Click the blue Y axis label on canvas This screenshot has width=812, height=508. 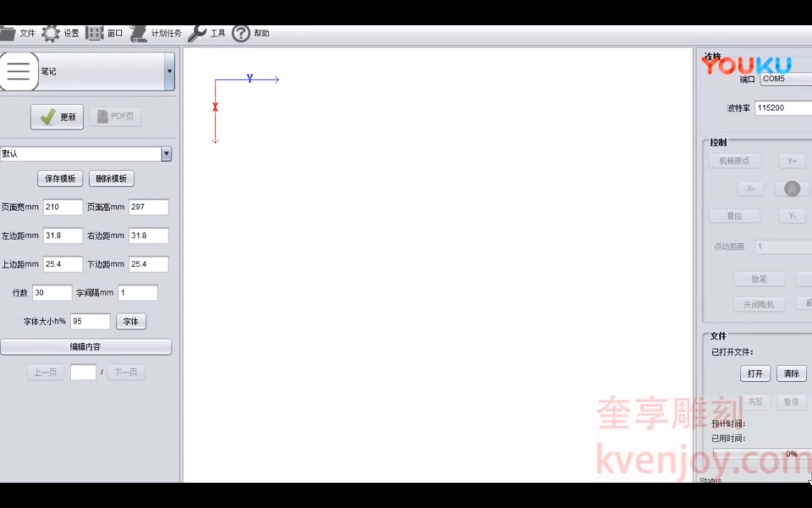click(250, 78)
